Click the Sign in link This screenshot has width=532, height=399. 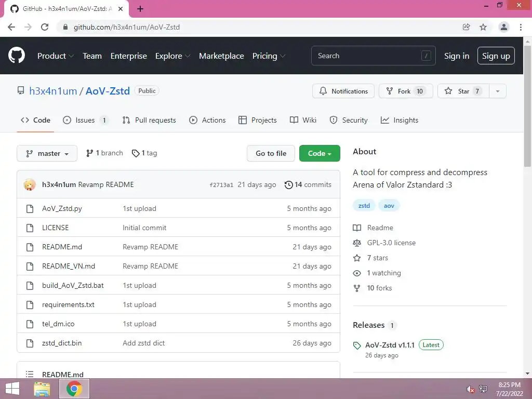click(x=457, y=56)
